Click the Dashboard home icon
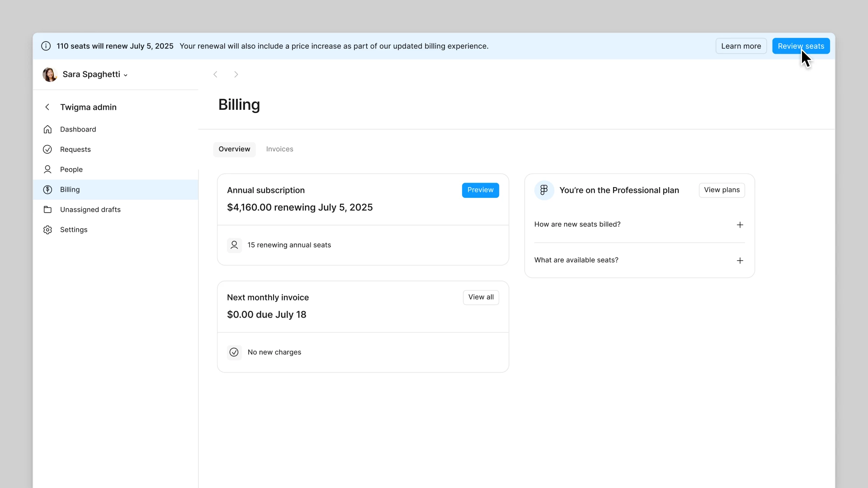 tap(47, 130)
